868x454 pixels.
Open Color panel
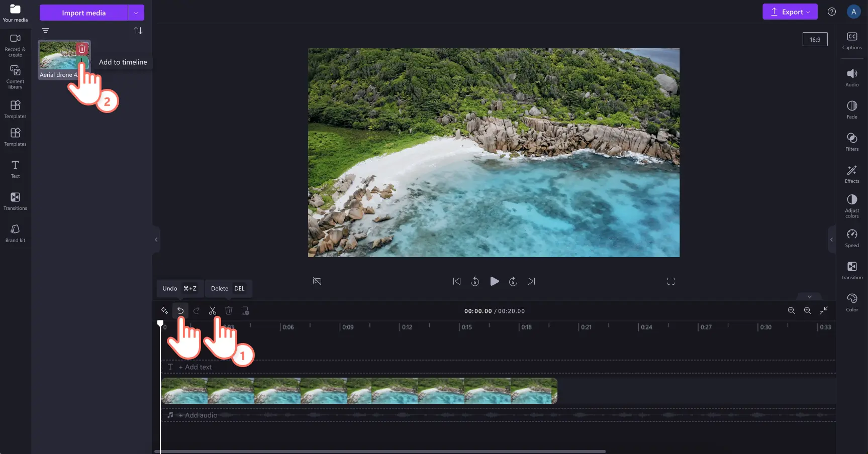pos(852,303)
